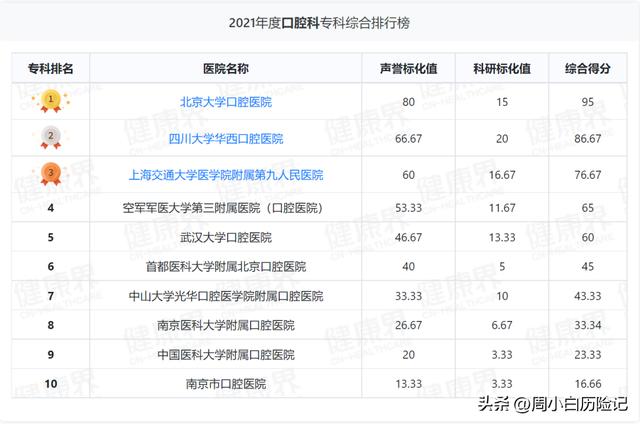
Task: Select hospital name 武汉大学口腔医院
Action: click(226, 238)
